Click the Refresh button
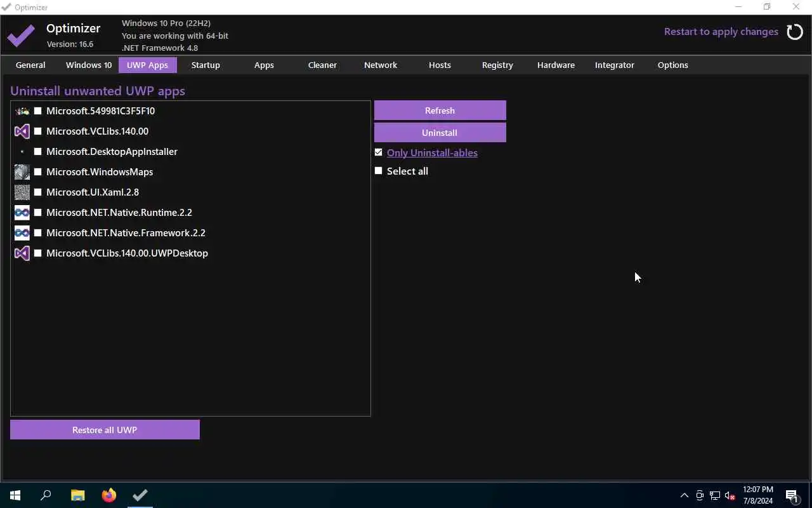 point(440,110)
